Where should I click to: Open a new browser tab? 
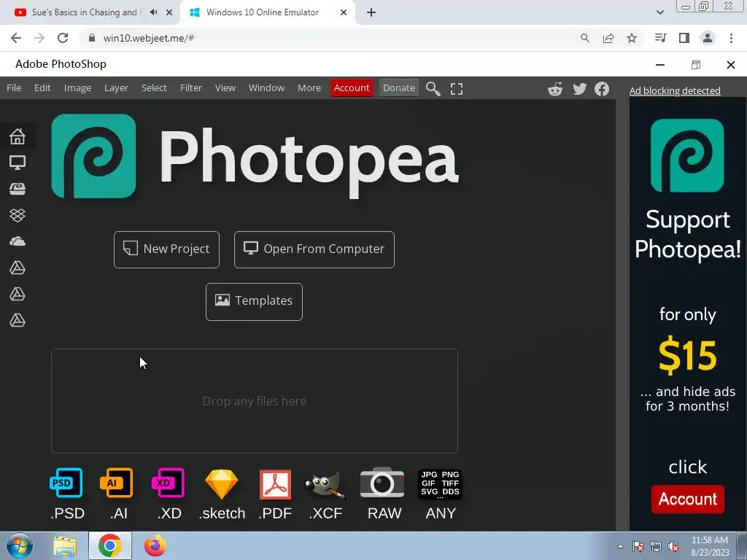[371, 13]
